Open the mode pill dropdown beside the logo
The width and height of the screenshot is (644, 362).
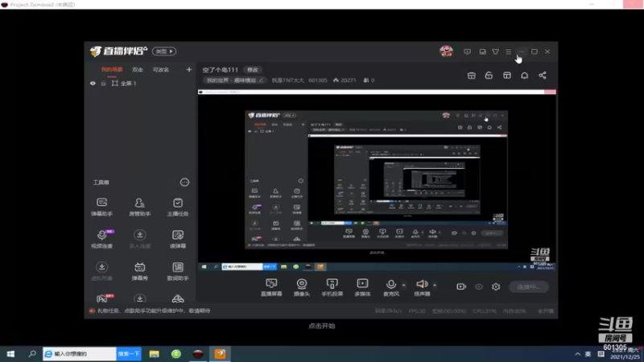164,51
